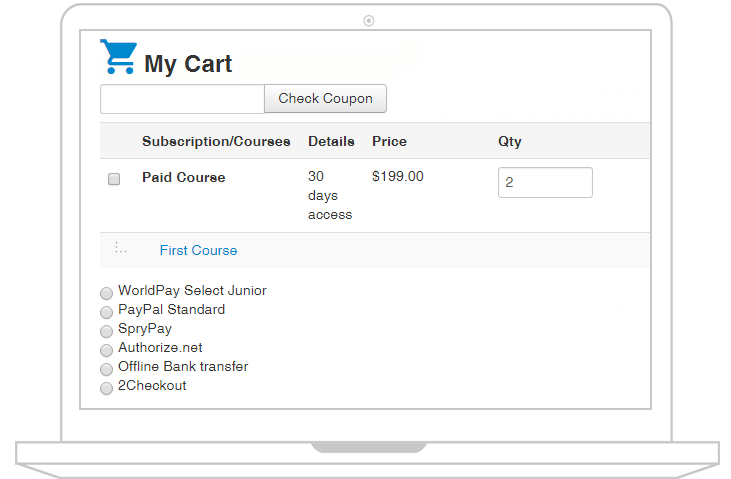Screen dimensions: 731x479
Task: Choose PayPal Standard radio button
Action: (106, 313)
